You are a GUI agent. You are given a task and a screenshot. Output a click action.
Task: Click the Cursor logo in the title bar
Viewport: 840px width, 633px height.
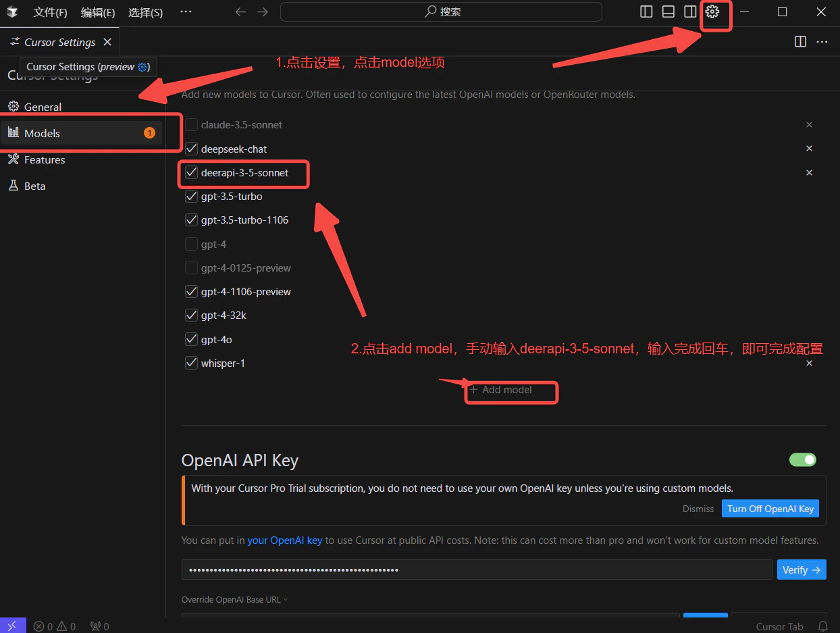(12, 12)
